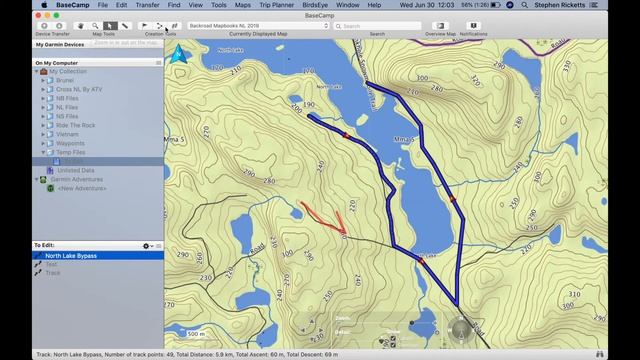Select the New Route creation tool
Viewport: 640px width, 360px height.
160,26
